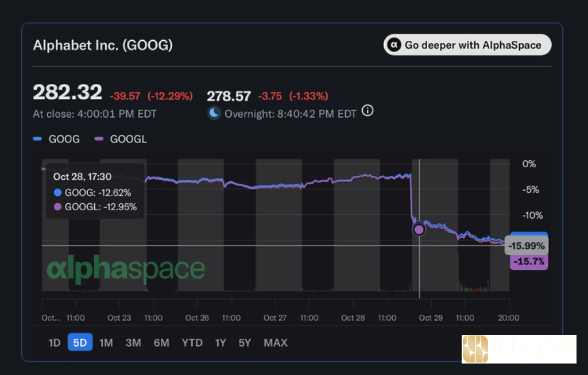The height and width of the screenshot is (375, 588).
Task: Click At close: 4:00:01 PM EDT text
Action: [x=95, y=114]
